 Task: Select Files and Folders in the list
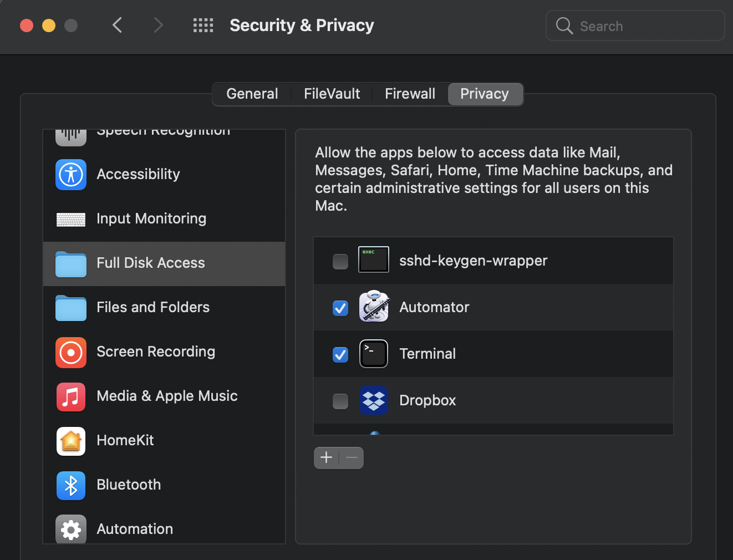(153, 308)
